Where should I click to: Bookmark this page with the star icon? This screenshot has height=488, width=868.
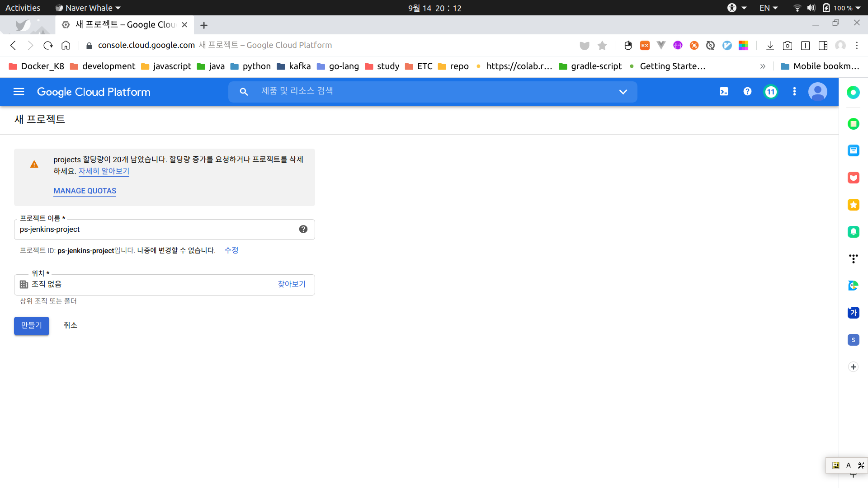[x=602, y=45]
